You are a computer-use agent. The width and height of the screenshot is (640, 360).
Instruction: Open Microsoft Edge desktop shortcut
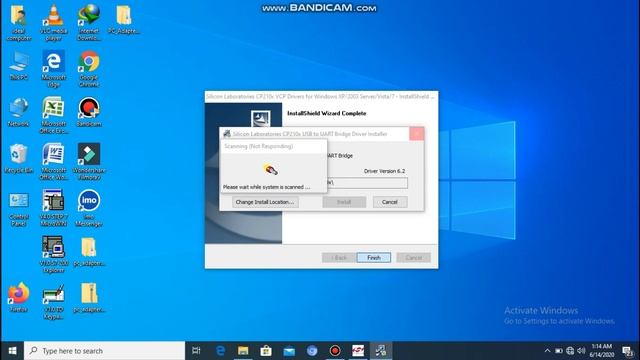tap(53, 69)
